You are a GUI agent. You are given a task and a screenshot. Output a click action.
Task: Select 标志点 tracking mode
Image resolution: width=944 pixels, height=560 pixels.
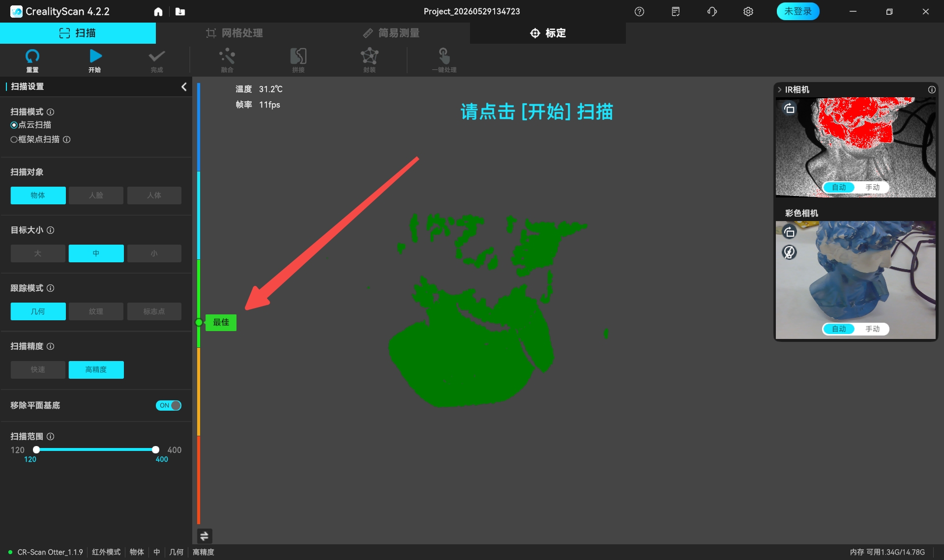tap(154, 311)
